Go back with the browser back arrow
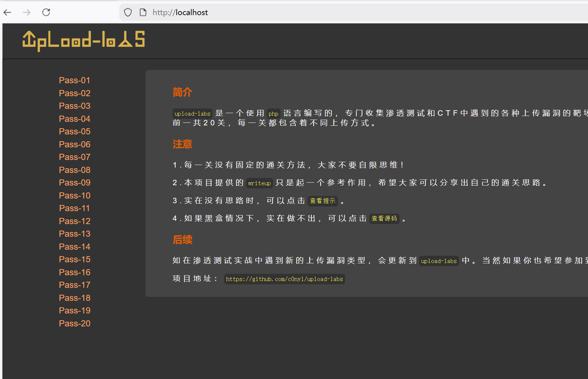588x379 pixels. 8,13
